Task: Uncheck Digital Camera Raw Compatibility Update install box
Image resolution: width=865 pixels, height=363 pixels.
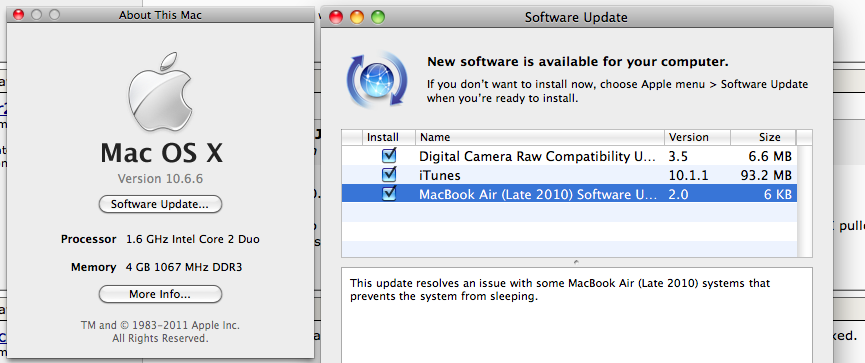Action: [x=389, y=156]
